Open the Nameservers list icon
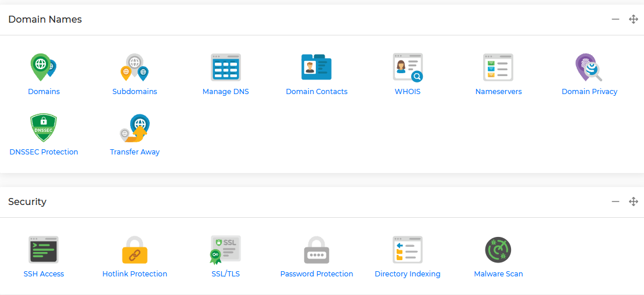The width and height of the screenshot is (644, 295). 498,67
